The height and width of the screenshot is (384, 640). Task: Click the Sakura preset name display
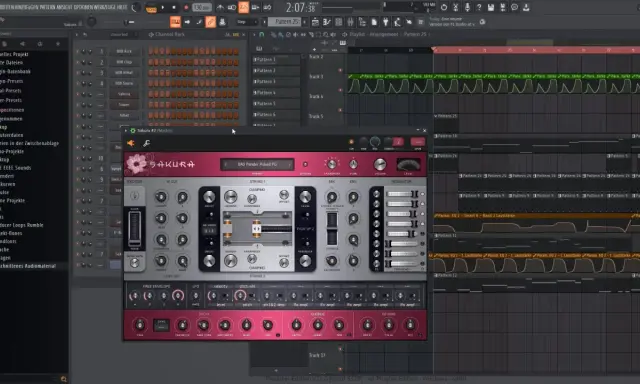[257, 164]
